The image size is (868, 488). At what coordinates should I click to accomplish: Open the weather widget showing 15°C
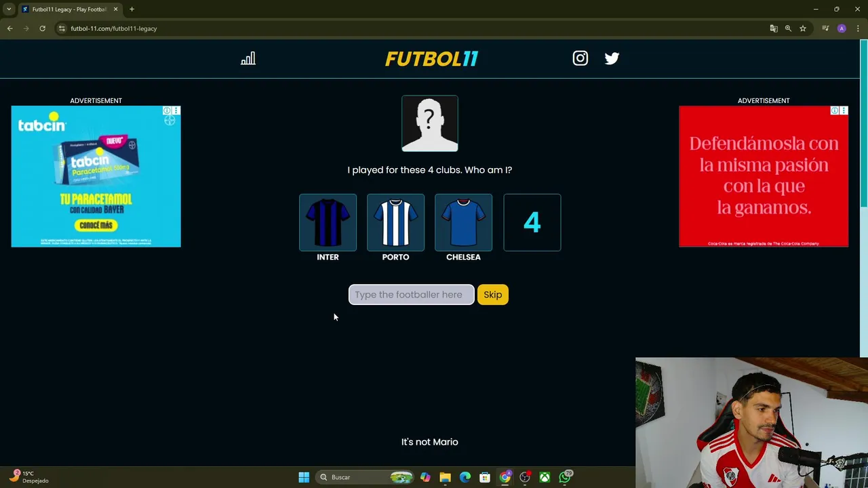tap(28, 476)
